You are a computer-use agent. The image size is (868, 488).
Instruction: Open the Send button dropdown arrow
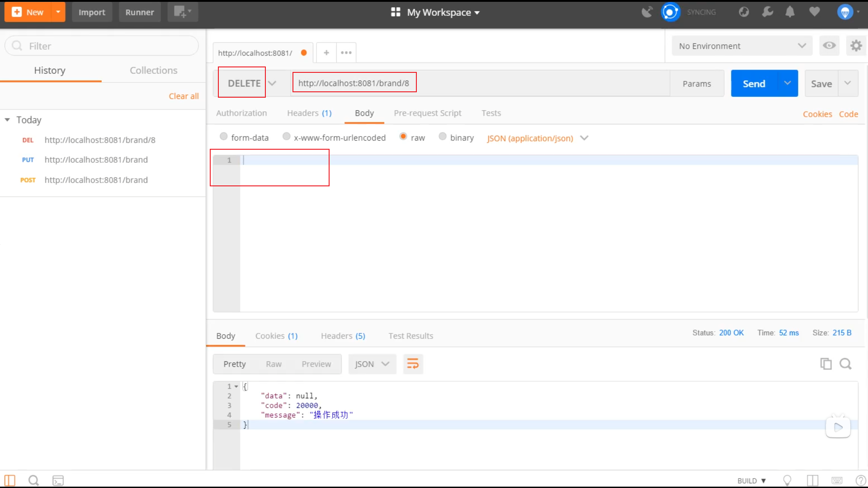tap(788, 83)
